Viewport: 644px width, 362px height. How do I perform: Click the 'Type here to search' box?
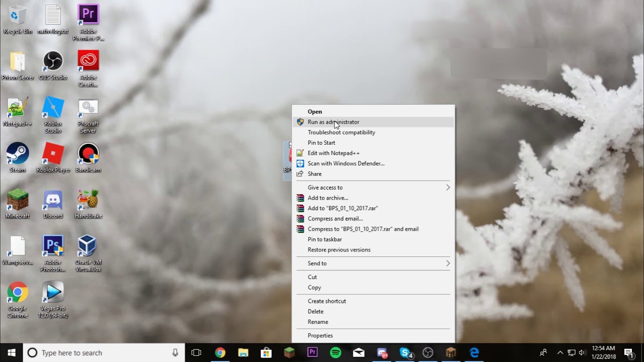coord(104,352)
